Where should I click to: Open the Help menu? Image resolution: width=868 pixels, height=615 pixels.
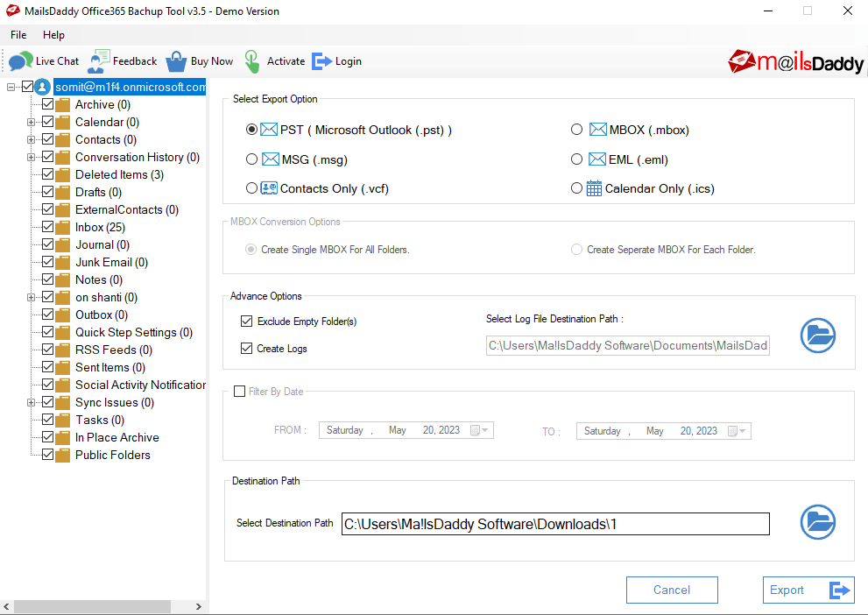[x=53, y=35]
